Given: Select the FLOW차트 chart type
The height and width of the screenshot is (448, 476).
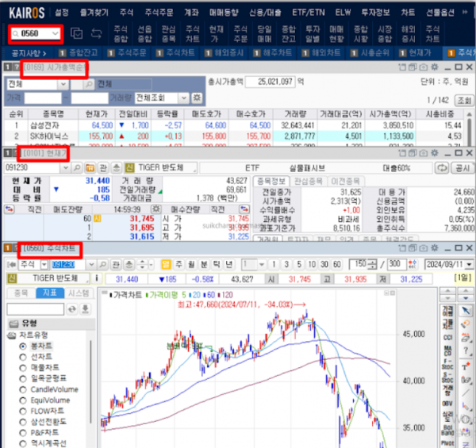Looking at the screenshot, I should click(41, 411).
